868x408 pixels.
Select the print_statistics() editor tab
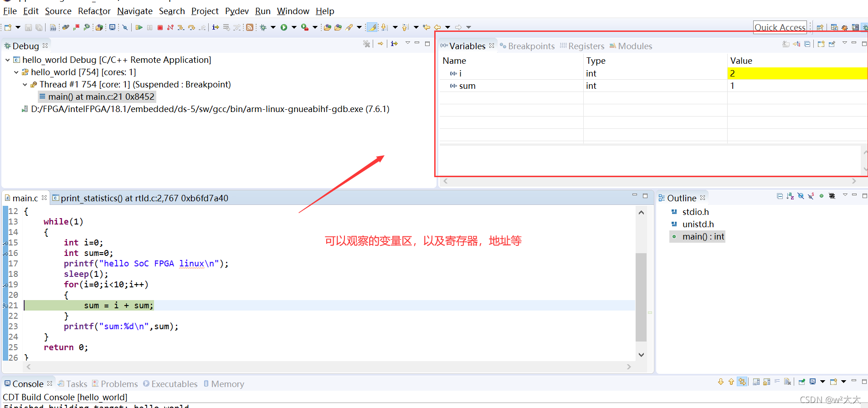click(x=140, y=198)
